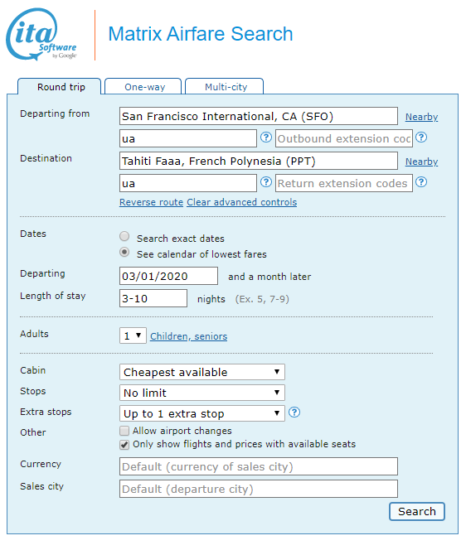Click the Search button
Screen dimensions: 466x550
click(x=417, y=511)
